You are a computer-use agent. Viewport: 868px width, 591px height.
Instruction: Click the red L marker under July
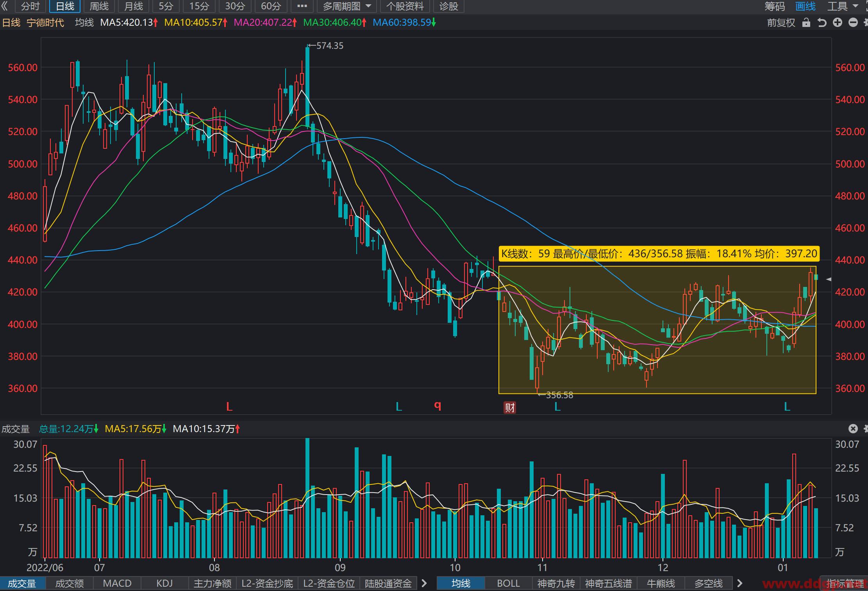coord(229,407)
